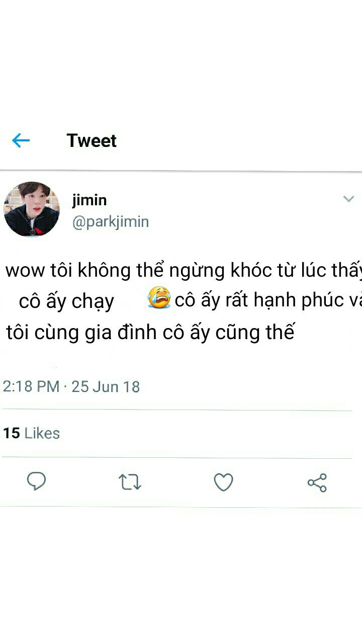Reply via the speech bubble icon
The width and height of the screenshot is (362, 644).
pos(36,481)
